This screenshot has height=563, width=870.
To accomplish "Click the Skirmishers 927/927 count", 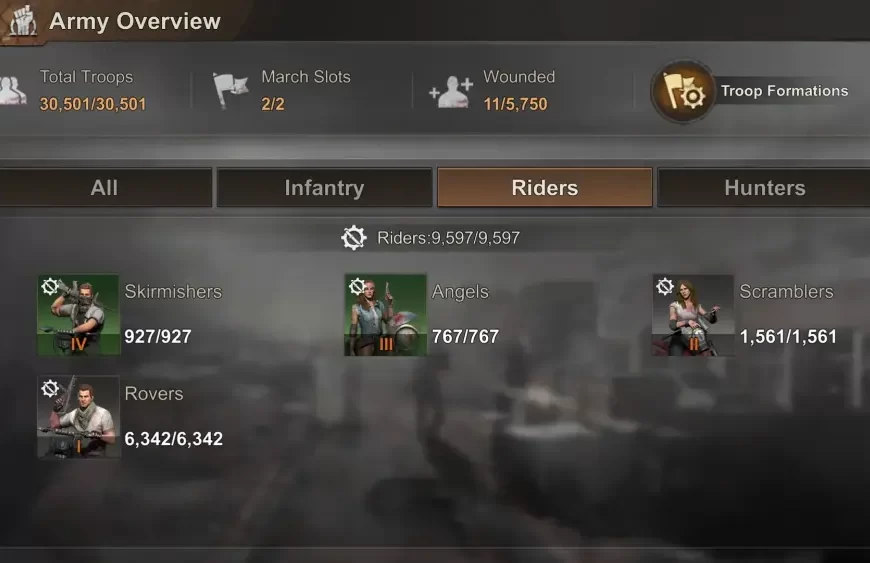I will pyautogui.click(x=158, y=337).
